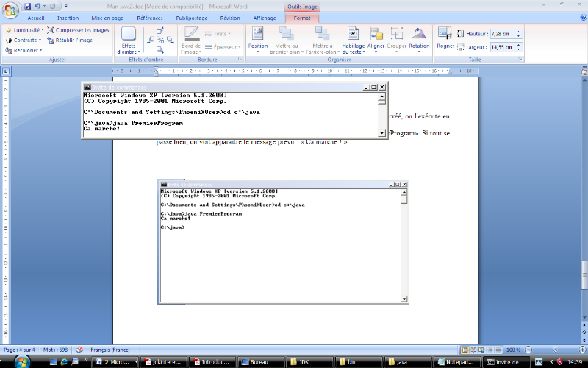Viewport: 588px width, 368px height.
Task: Click Rétablir l'image
Action: point(70,40)
